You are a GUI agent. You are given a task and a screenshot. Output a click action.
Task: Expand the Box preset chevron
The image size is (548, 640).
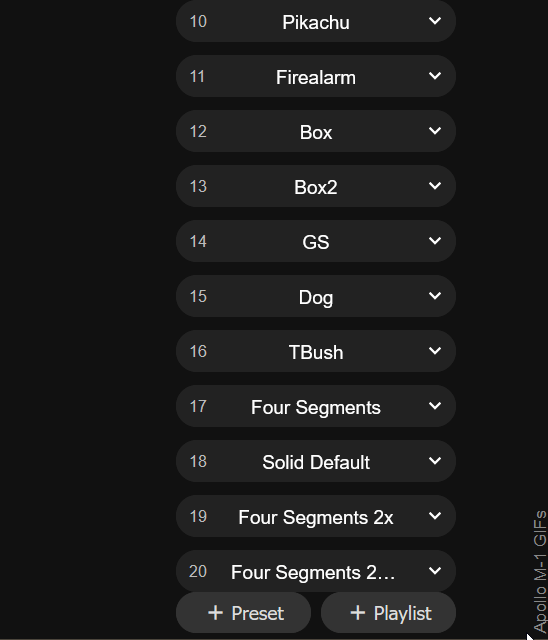coord(435,131)
